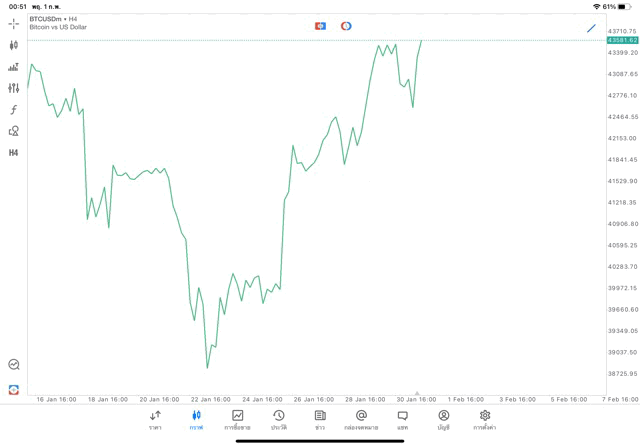Open the indicators list (f icon)
Viewport: 640px width, 447px height.
14,110
